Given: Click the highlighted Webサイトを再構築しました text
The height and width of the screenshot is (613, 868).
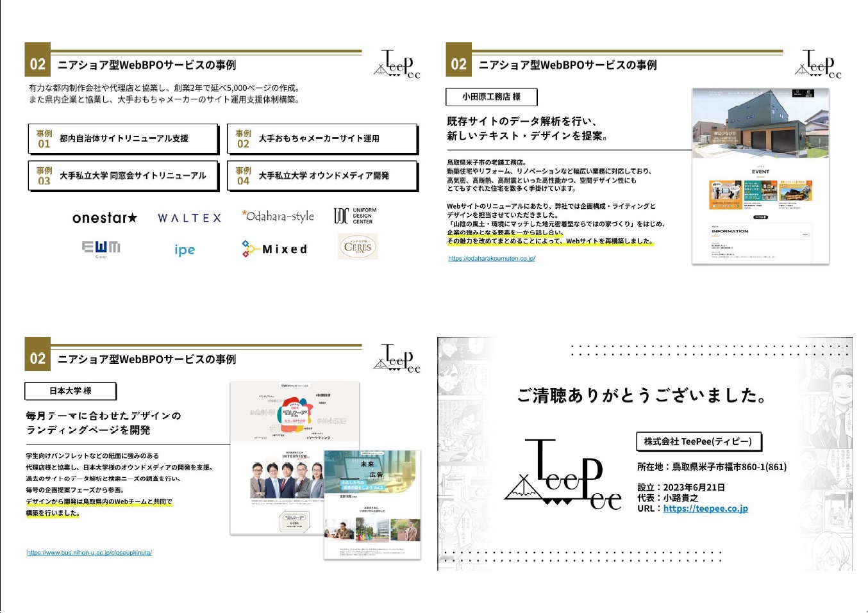Looking at the screenshot, I should coord(609,241).
